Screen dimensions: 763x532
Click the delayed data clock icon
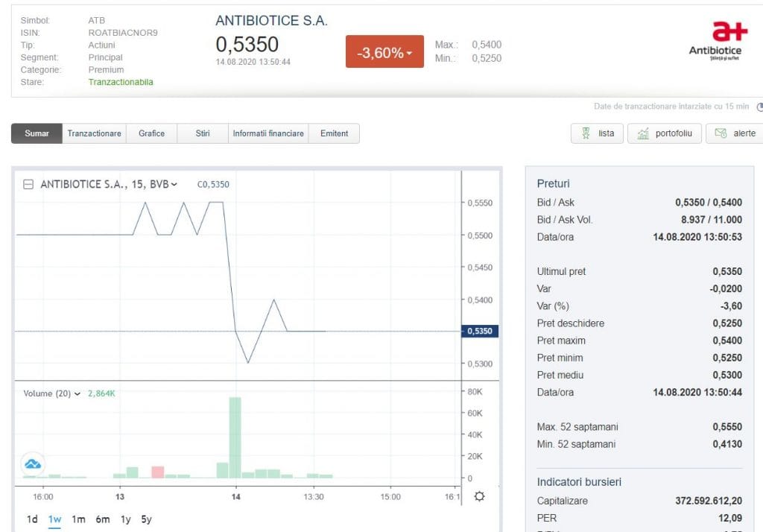click(759, 107)
